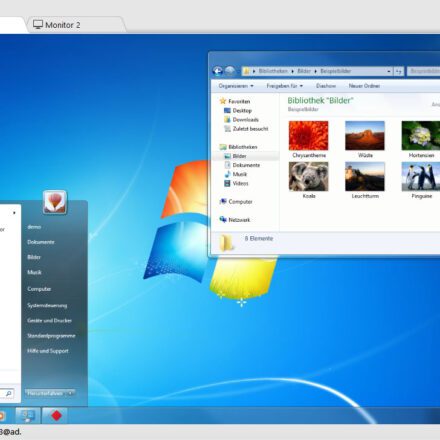Select Bilder in the address breadcrumb
This screenshot has width=440, height=440.
(304, 71)
